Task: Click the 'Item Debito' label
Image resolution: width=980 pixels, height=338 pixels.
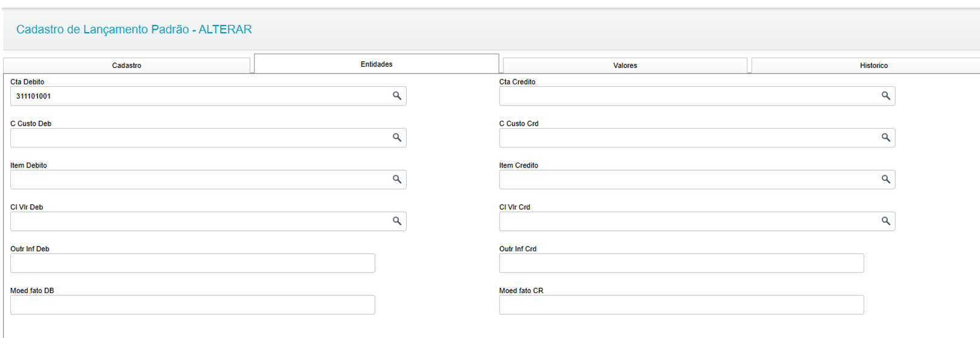Action: [x=28, y=166]
